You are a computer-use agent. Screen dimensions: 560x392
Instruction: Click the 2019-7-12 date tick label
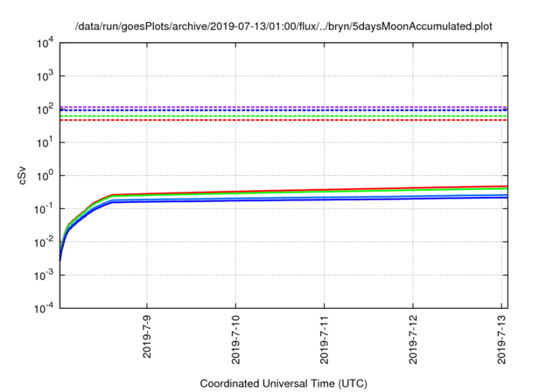point(413,339)
